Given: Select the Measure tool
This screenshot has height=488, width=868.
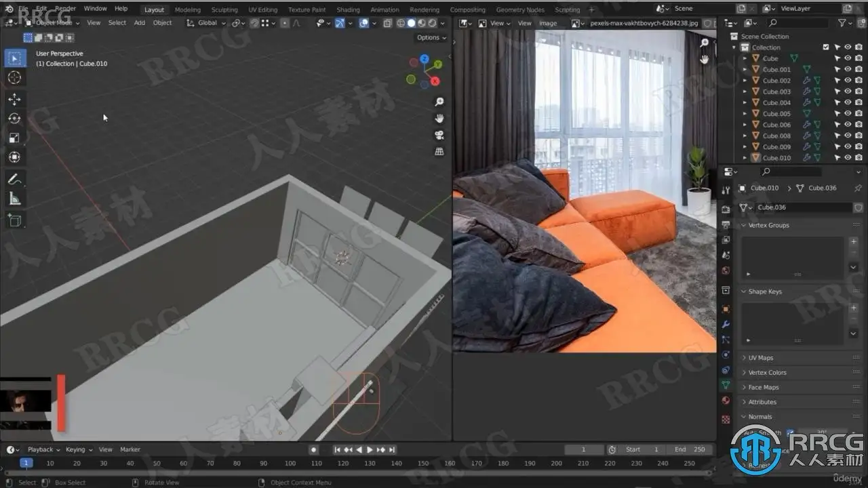Looking at the screenshot, I should (x=14, y=199).
